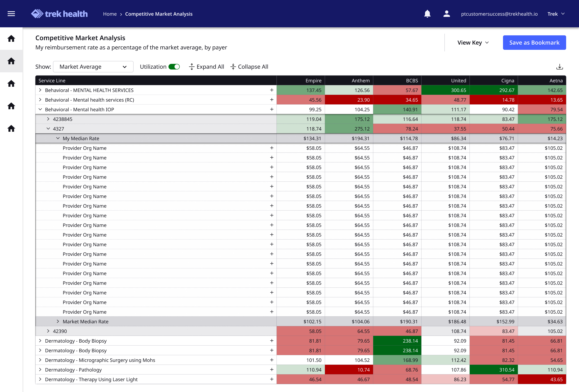
Task: Open the Trek account dropdown
Action: (556, 14)
